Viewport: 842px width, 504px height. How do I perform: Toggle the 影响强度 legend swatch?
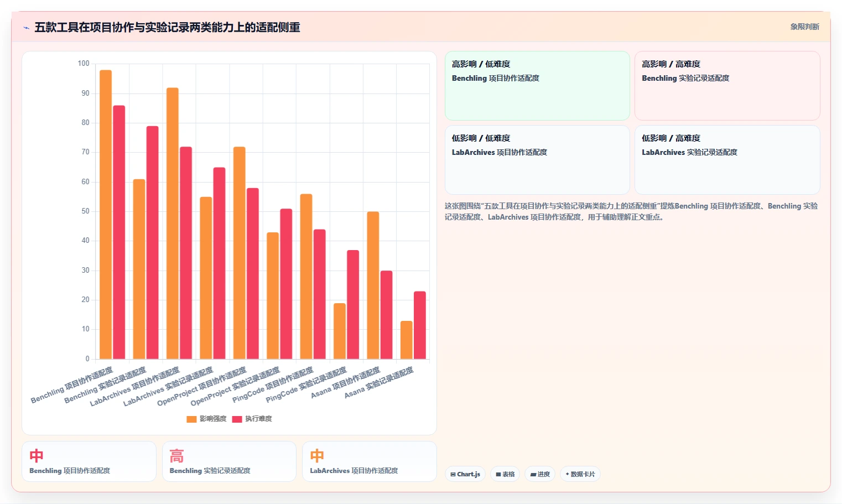[192, 419]
